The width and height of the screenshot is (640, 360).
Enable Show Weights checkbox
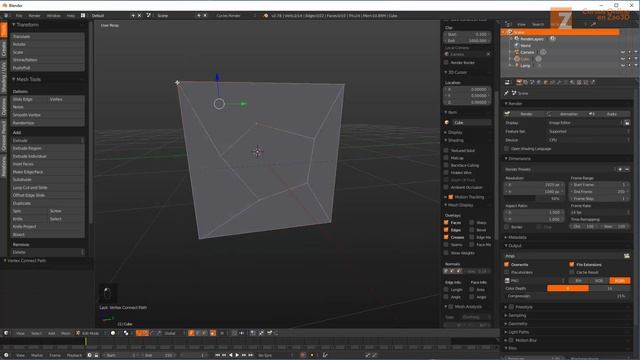446,253
